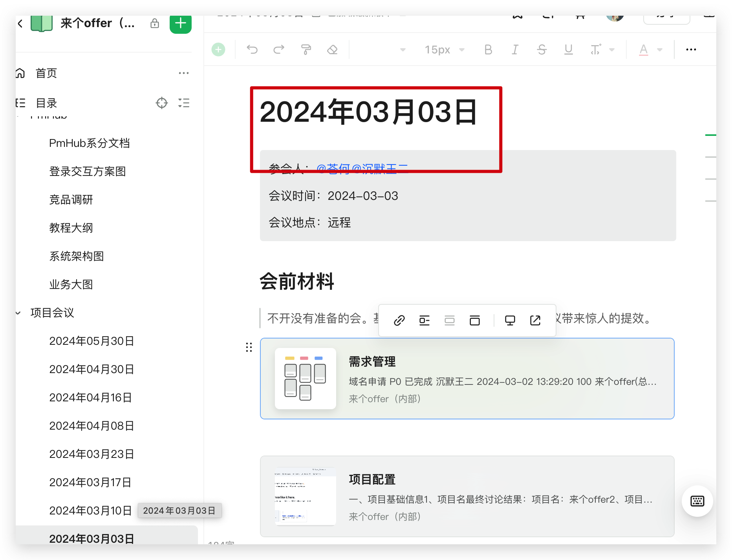Viewport: 732px width, 560px height.
Task: Switch card to link view
Action: 399,320
